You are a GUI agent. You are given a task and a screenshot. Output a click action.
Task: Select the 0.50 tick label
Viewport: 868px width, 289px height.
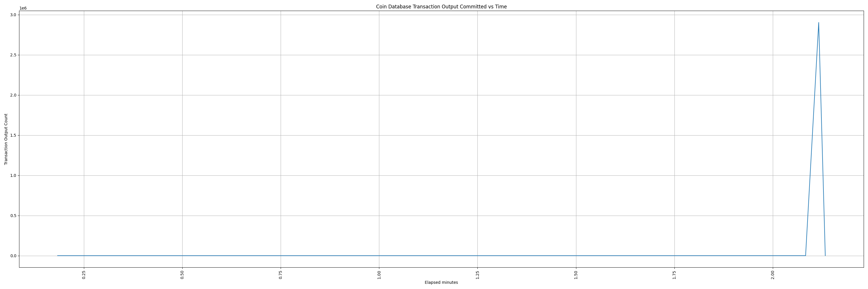182,274
